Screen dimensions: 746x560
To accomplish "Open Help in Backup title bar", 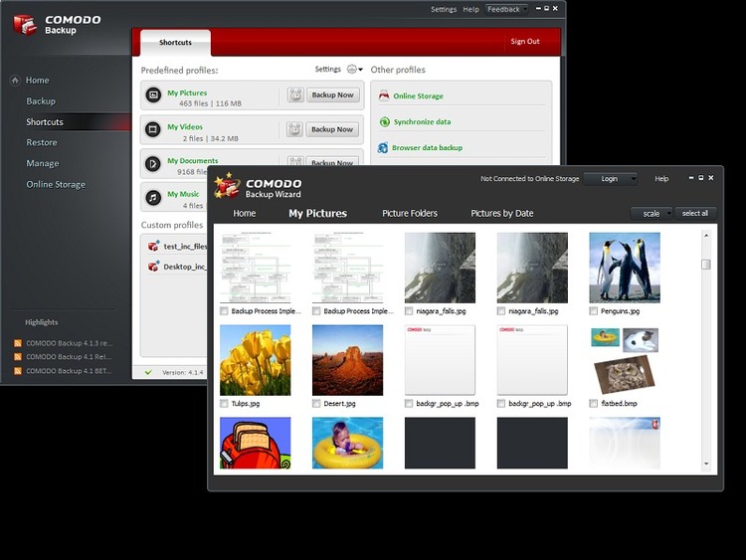I will click(x=471, y=9).
